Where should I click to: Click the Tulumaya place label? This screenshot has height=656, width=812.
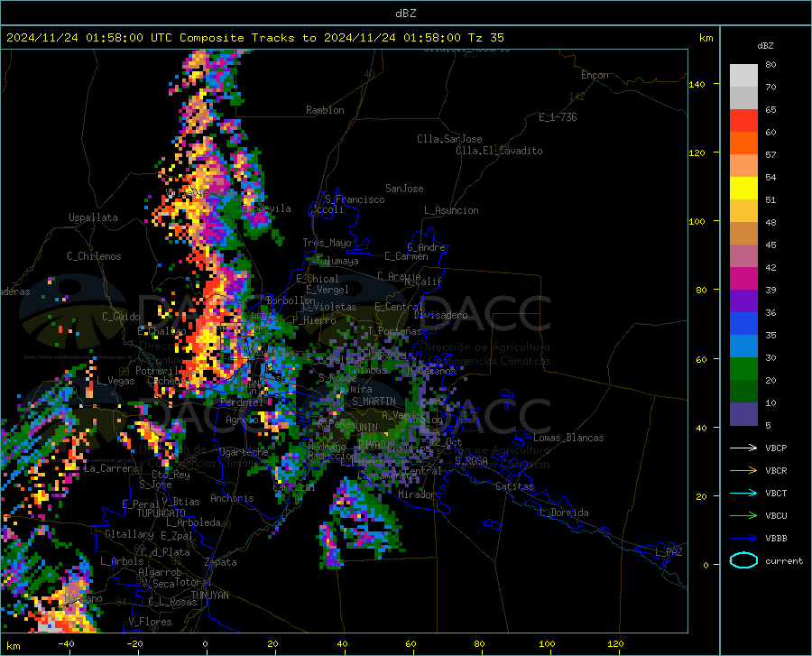click(337, 261)
